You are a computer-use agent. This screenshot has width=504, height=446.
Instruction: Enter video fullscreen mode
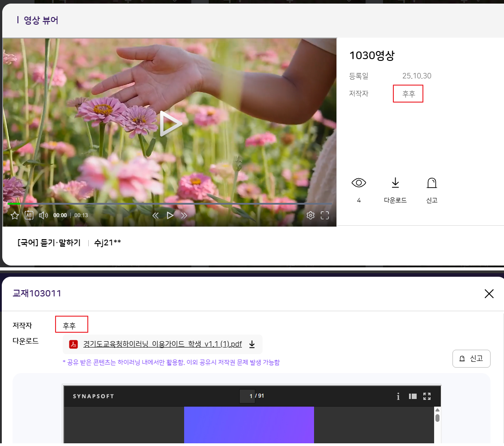[x=325, y=215]
